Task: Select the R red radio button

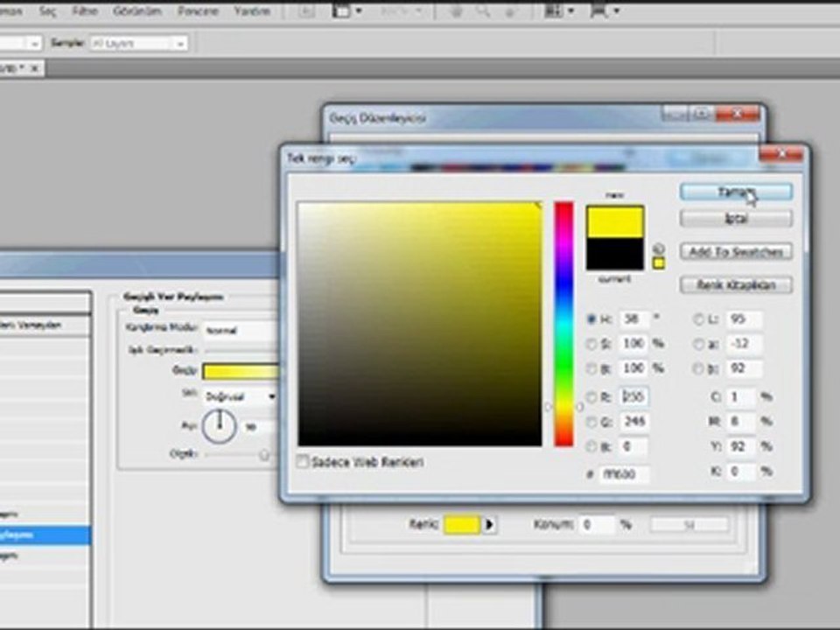Action: pos(591,397)
